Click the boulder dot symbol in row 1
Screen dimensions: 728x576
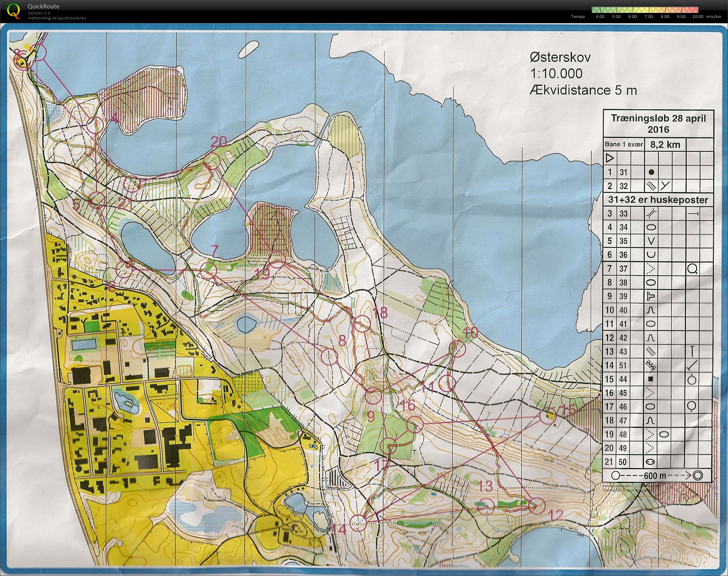click(652, 172)
